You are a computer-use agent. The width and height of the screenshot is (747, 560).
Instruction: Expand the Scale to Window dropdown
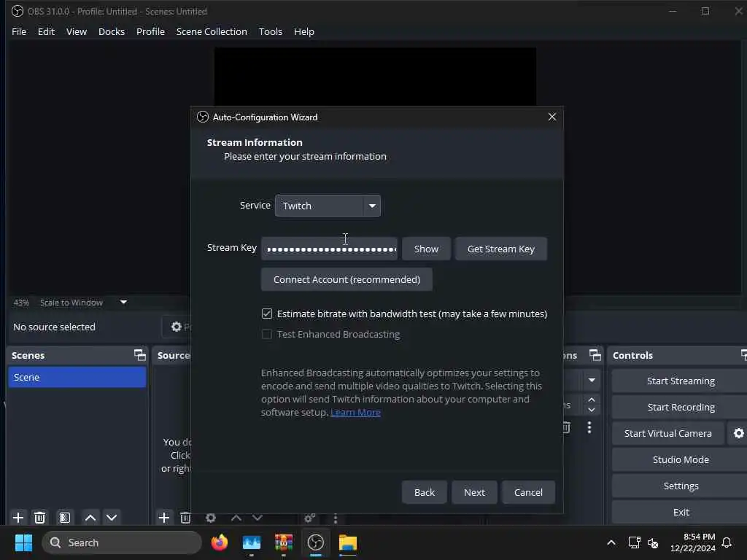pyautogui.click(x=123, y=302)
